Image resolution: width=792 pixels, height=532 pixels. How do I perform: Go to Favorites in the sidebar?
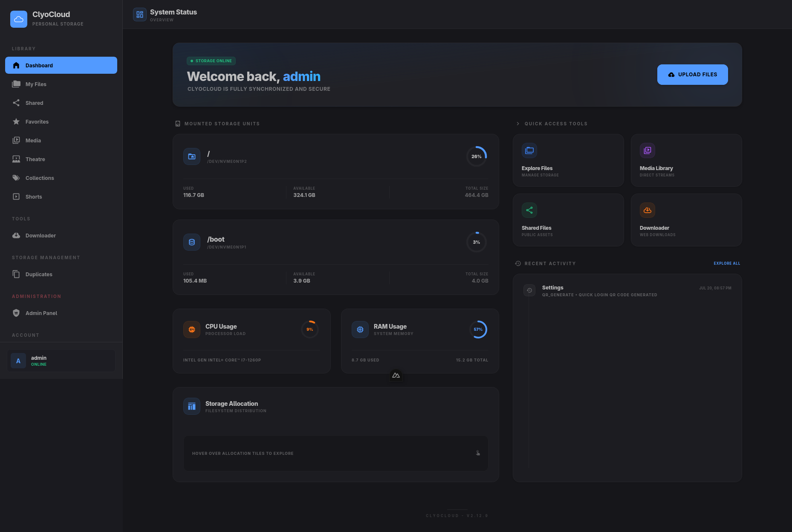[61, 121]
